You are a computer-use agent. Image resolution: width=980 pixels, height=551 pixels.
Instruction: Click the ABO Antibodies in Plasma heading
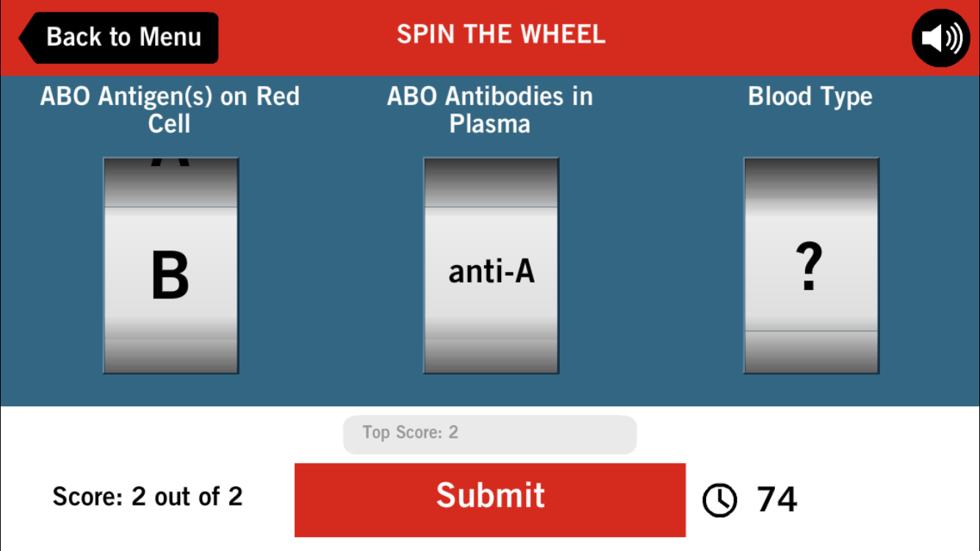point(490,109)
